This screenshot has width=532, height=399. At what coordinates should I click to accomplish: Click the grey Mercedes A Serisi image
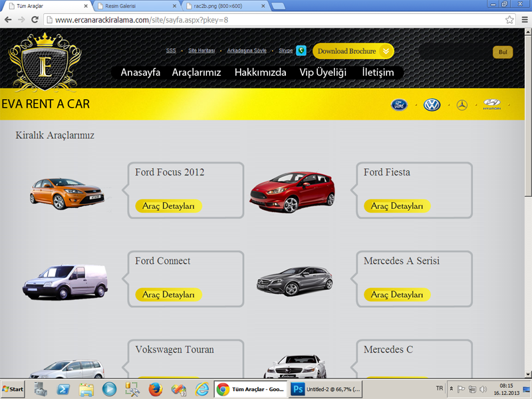click(x=295, y=281)
